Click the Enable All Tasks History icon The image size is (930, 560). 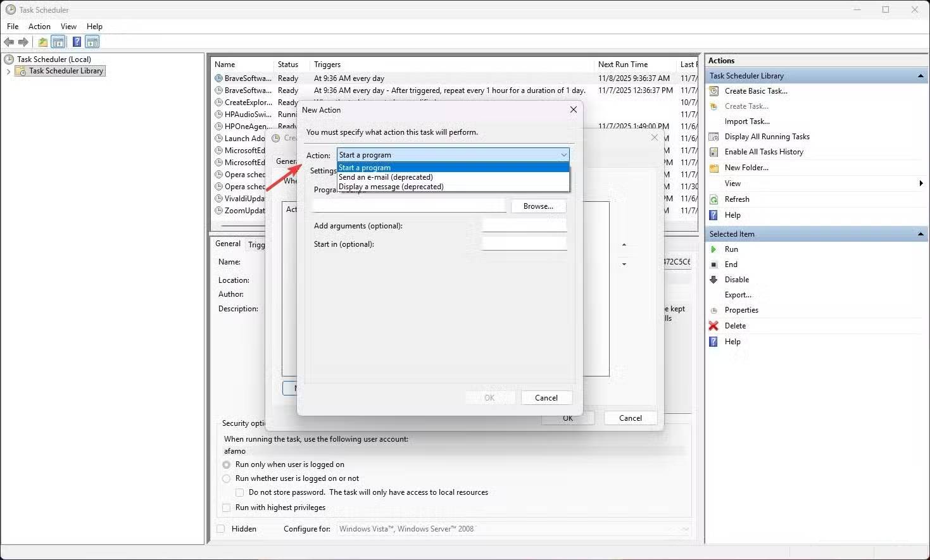tap(714, 152)
